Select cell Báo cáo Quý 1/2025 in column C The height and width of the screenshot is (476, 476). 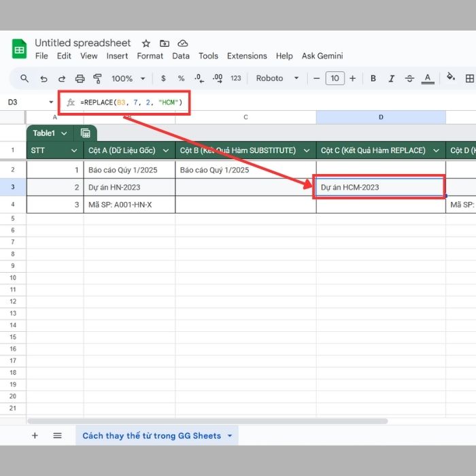coord(245,170)
